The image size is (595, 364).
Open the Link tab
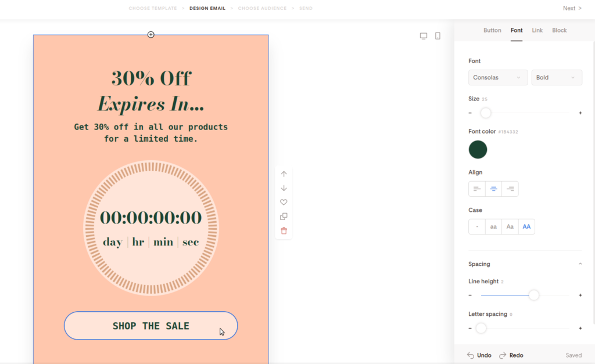point(537,30)
